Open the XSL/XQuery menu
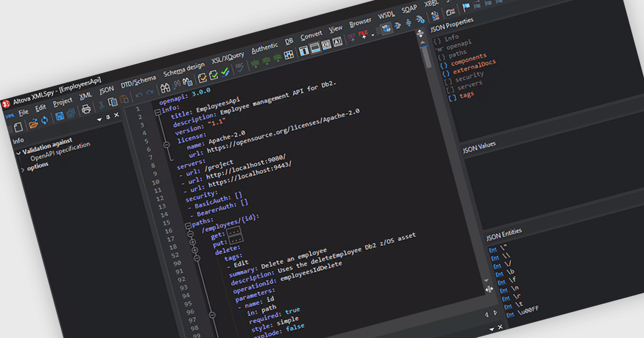The height and width of the screenshot is (338, 644). (228, 57)
